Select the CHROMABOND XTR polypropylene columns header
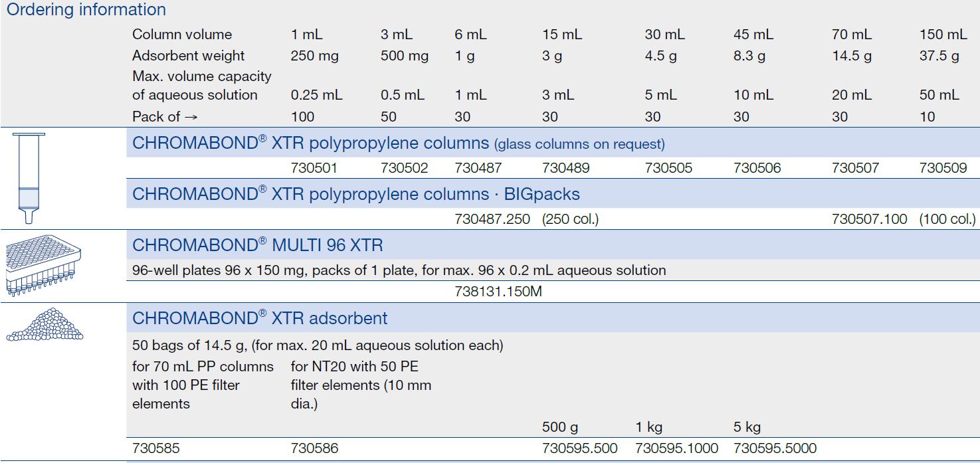 tap(310, 143)
